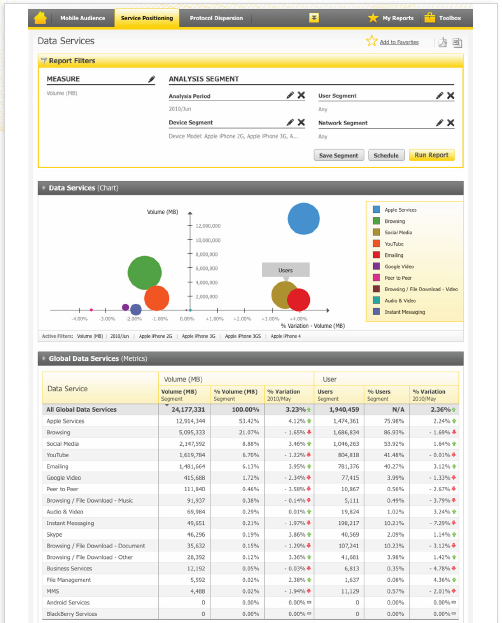The width and height of the screenshot is (502, 623).
Task: Click the Apple Services blue legend swatch
Action: [376, 209]
